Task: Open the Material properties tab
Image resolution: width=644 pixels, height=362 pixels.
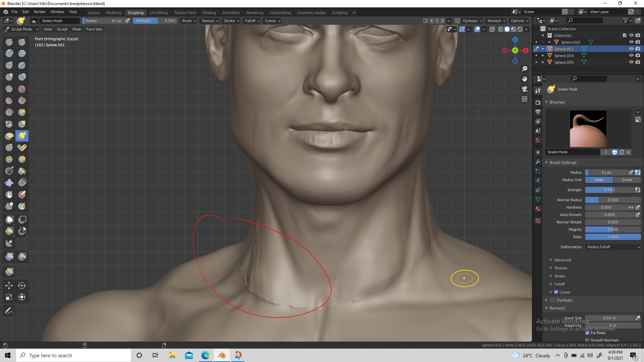Action: (x=538, y=208)
